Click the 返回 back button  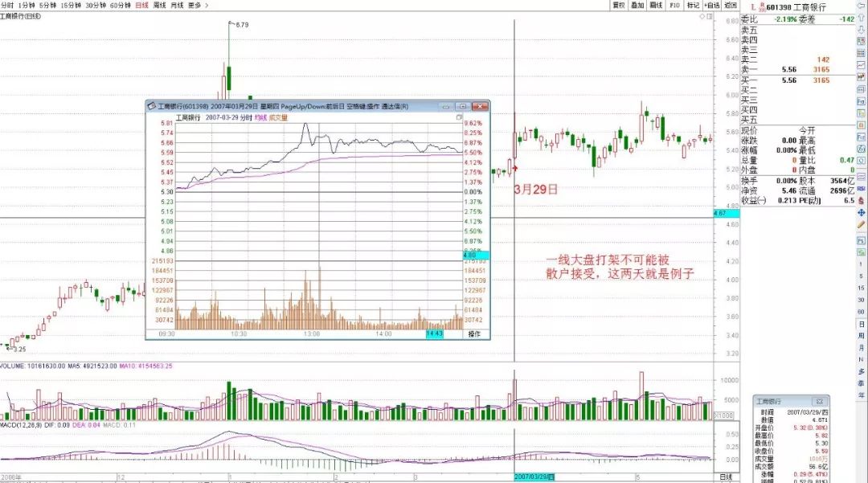[x=731, y=5]
